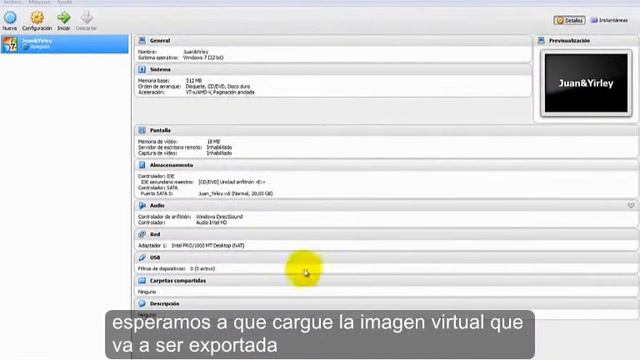Viewport: 640px width, 360px height.
Task: Click the Descripción section bubble icon
Action: 142,304
